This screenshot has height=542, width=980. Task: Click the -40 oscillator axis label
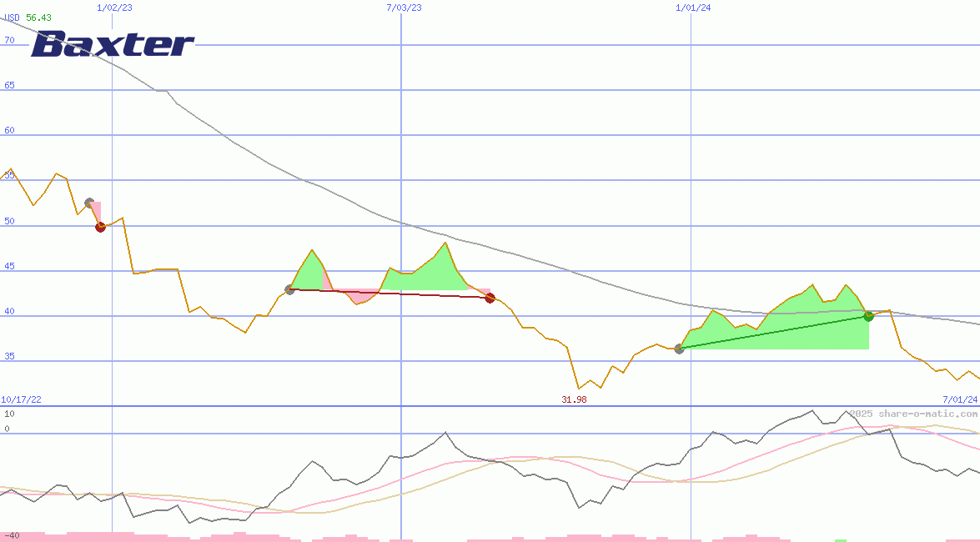pos(11,535)
